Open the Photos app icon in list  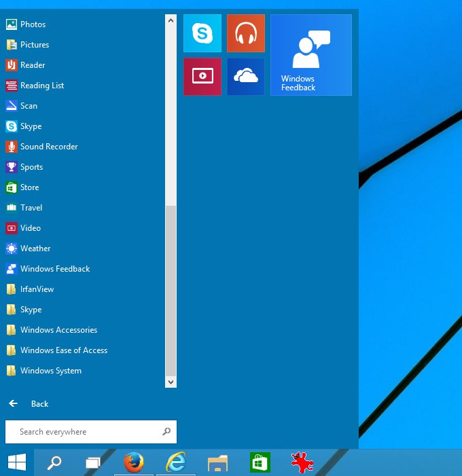(12, 24)
